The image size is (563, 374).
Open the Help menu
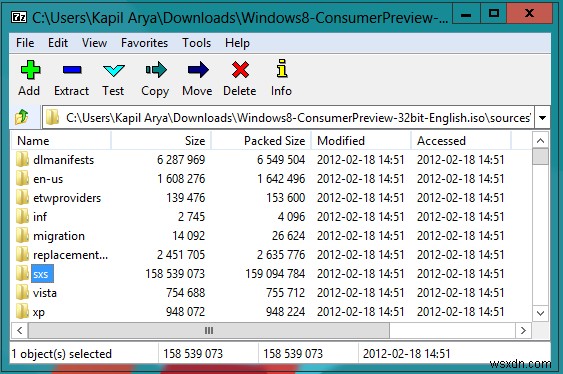pyautogui.click(x=237, y=43)
